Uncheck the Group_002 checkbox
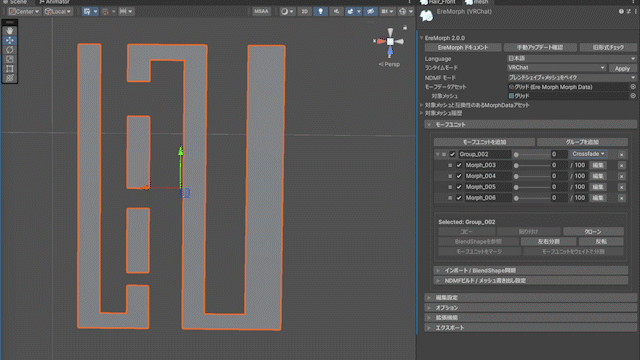 [452, 154]
